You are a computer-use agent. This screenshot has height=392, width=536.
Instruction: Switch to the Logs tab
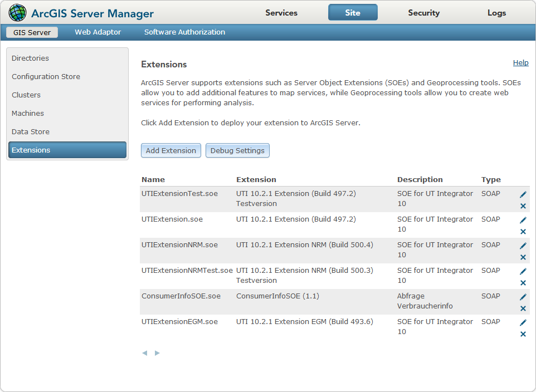pos(496,13)
